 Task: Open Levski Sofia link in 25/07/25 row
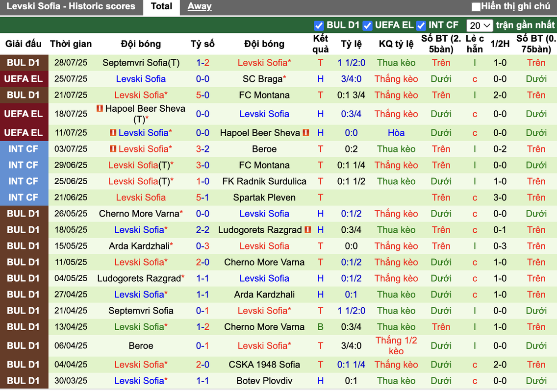(141, 79)
